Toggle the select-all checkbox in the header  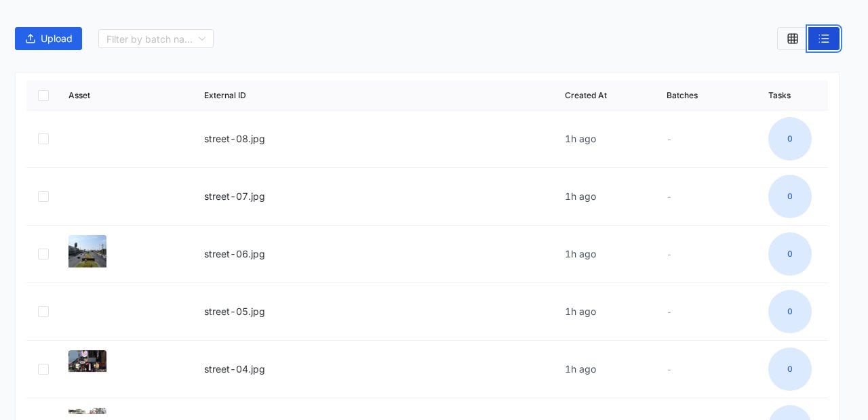43,96
